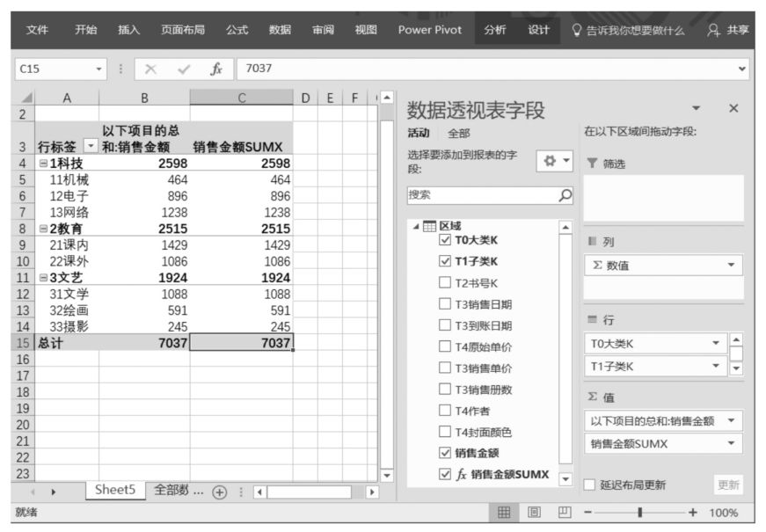Open 销售金额SUMX value field dropdown
Viewport: 766px width, 532px height.
pos(732,443)
